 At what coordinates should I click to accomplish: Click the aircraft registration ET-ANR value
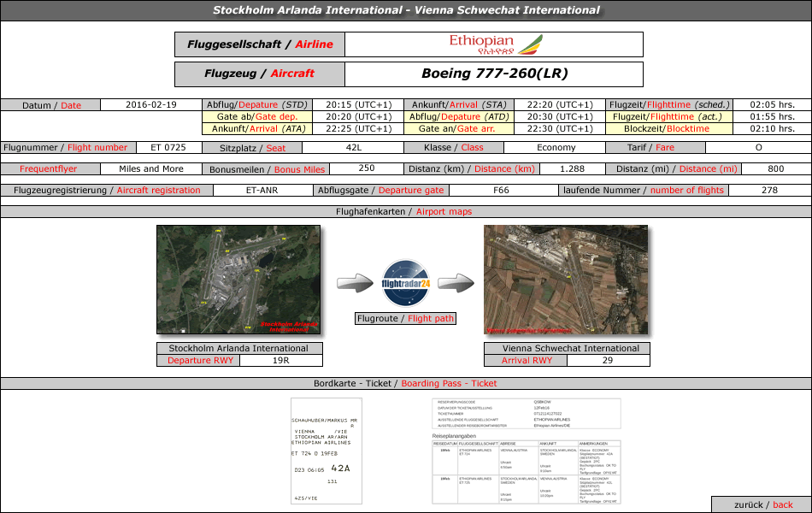point(262,191)
